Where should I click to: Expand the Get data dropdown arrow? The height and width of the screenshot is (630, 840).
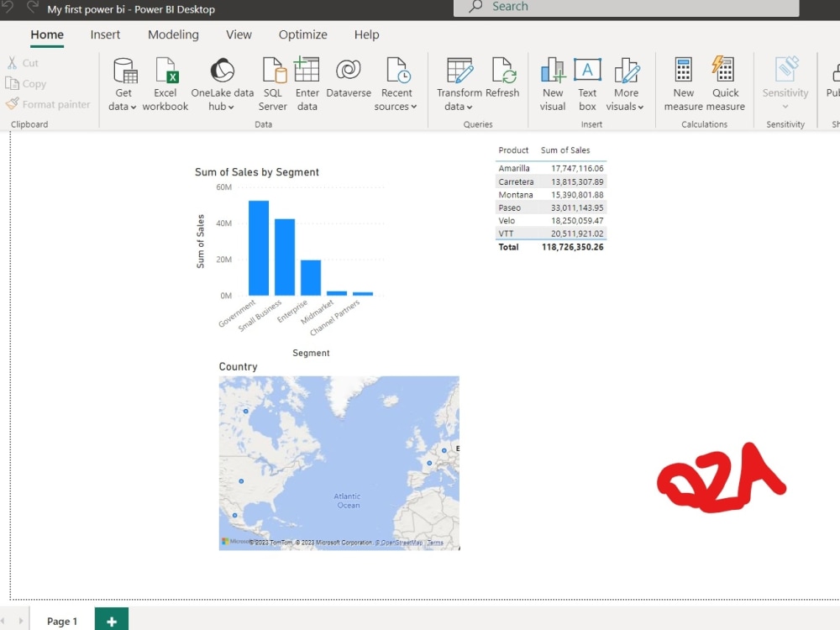[x=133, y=108]
